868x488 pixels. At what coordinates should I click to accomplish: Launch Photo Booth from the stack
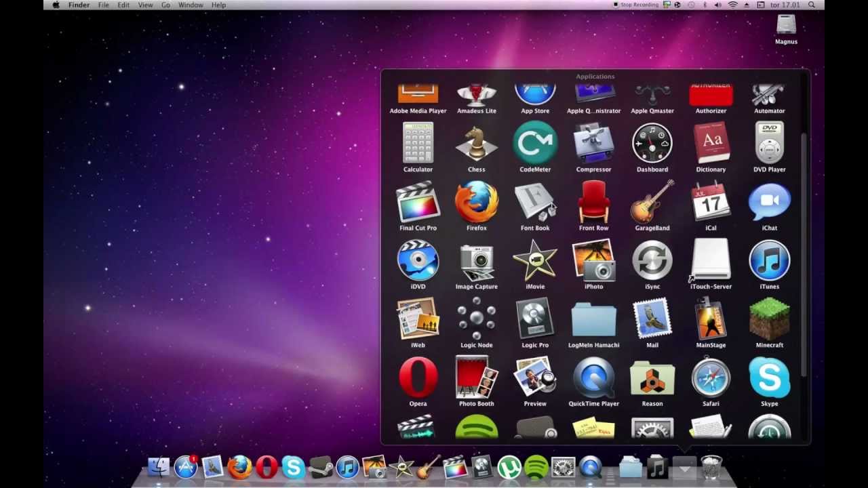476,378
